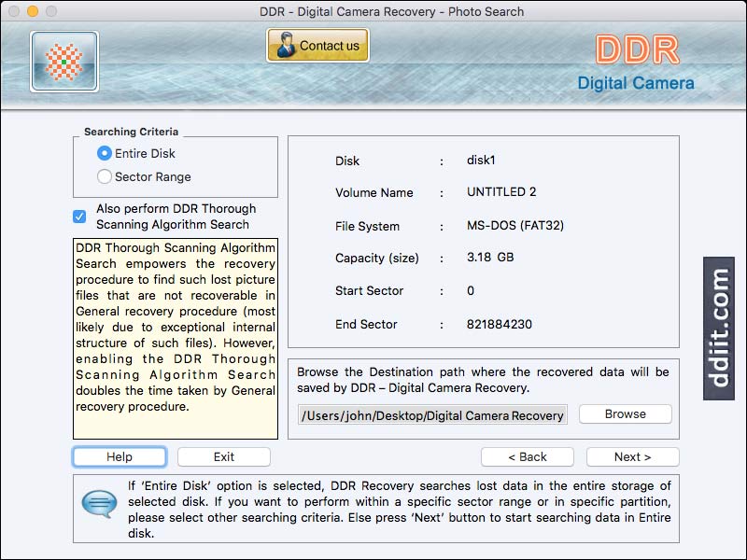Click the Browse button to pick destination

(x=625, y=414)
